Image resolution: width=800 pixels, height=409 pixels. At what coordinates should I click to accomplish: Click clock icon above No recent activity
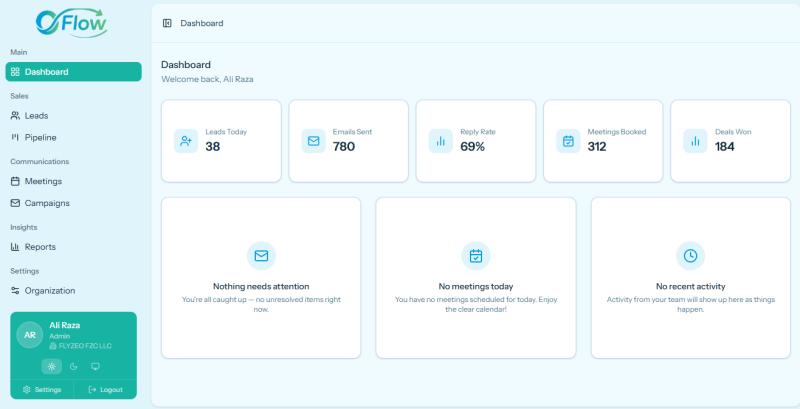tap(690, 255)
